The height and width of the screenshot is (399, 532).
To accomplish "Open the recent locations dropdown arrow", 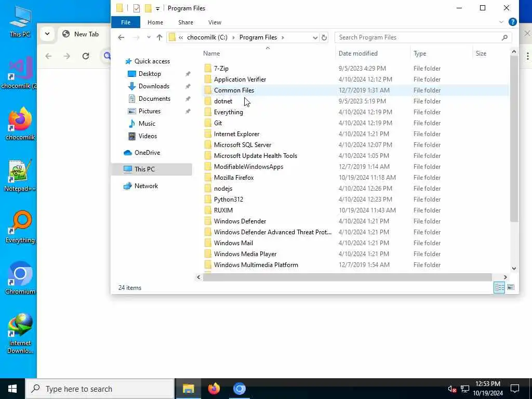I will coord(149,37).
